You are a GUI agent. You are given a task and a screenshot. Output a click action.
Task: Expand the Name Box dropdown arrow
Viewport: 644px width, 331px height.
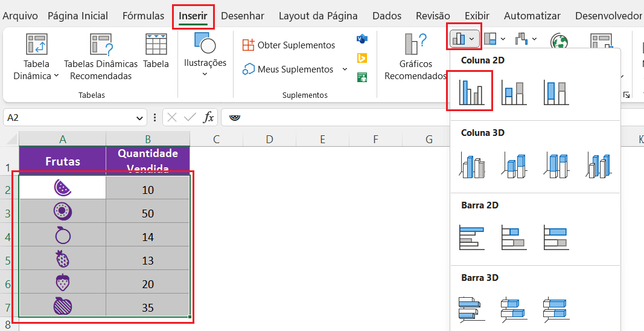coord(140,118)
